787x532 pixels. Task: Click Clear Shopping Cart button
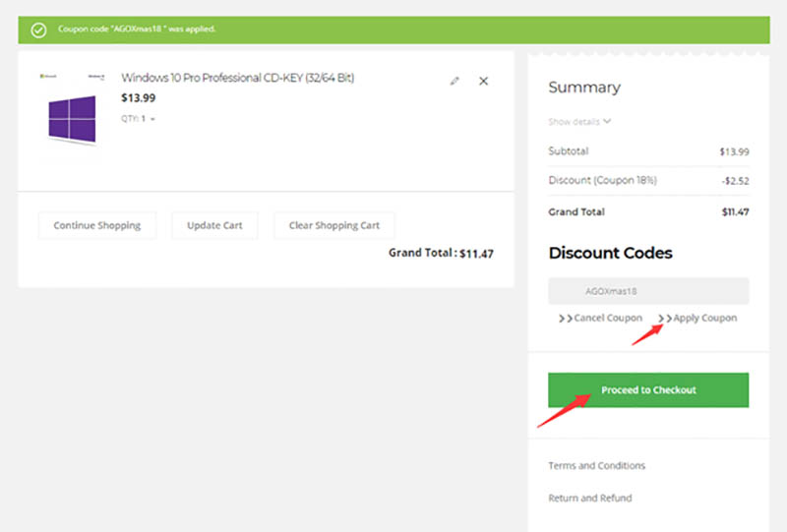pyautogui.click(x=333, y=225)
